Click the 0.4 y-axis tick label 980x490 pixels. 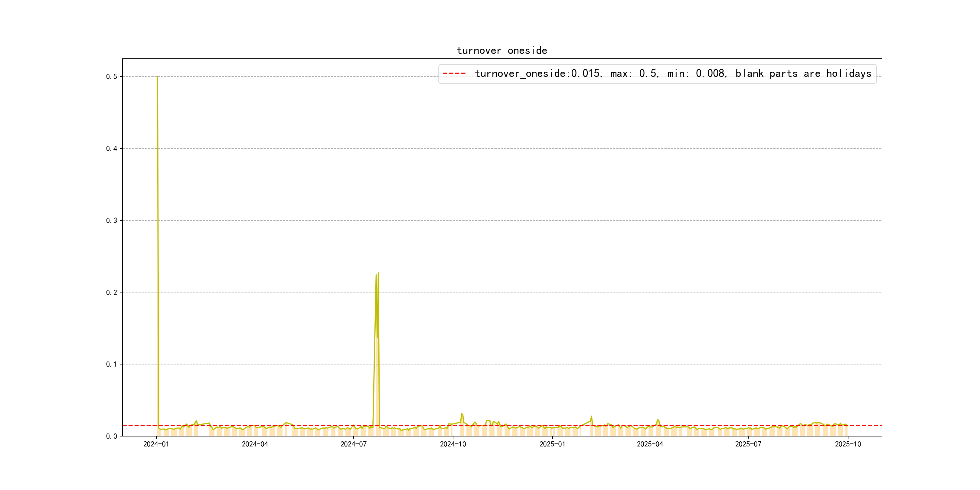point(112,149)
